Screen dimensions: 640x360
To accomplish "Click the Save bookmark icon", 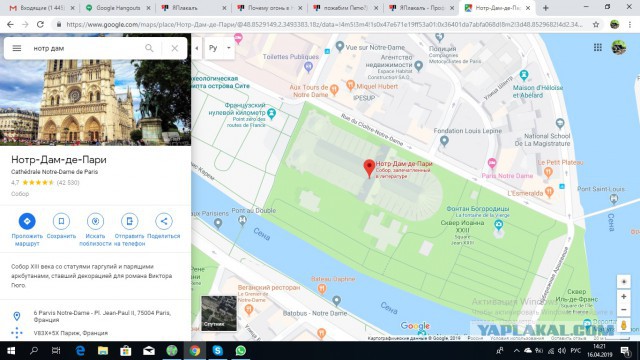I will (x=61, y=221).
